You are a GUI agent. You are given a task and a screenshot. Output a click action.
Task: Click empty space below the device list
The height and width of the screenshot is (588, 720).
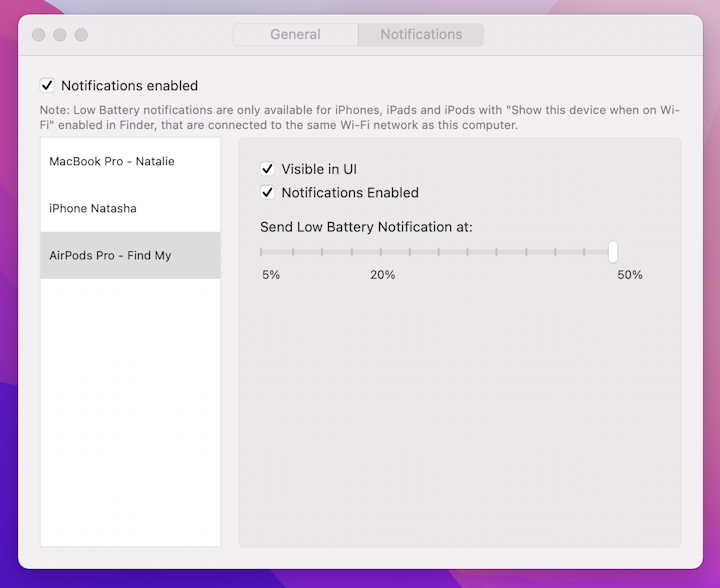pos(130,420)
